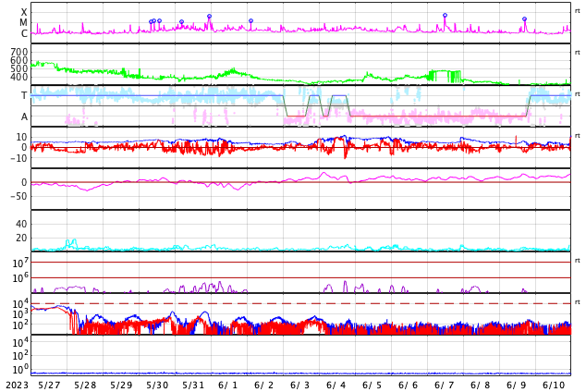Click the 700 axis tick label

pyautogui.click(x=19, y=52)
